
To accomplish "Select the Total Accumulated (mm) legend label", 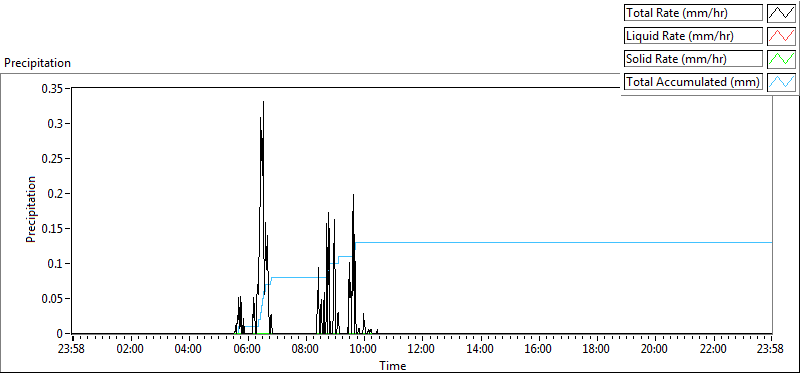I will tap(693, 81).
